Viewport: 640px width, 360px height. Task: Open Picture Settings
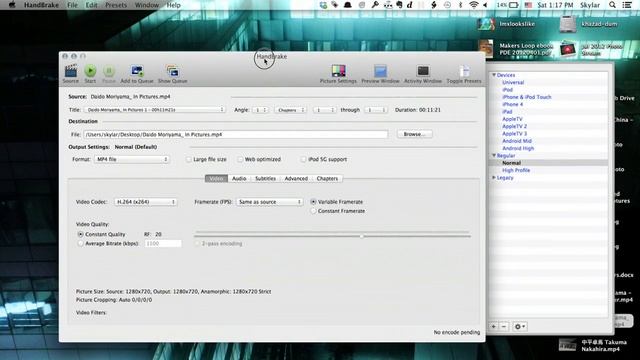pyautogui.click(x=338, y=74)
